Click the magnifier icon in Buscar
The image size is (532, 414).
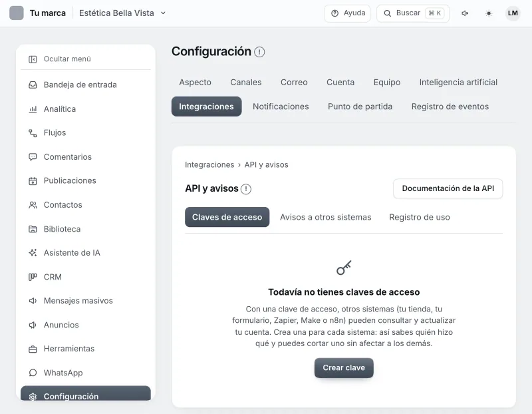387,13
